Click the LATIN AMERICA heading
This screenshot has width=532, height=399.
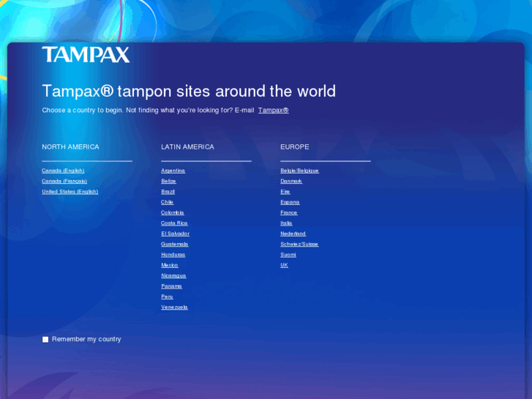click(187, 147)
